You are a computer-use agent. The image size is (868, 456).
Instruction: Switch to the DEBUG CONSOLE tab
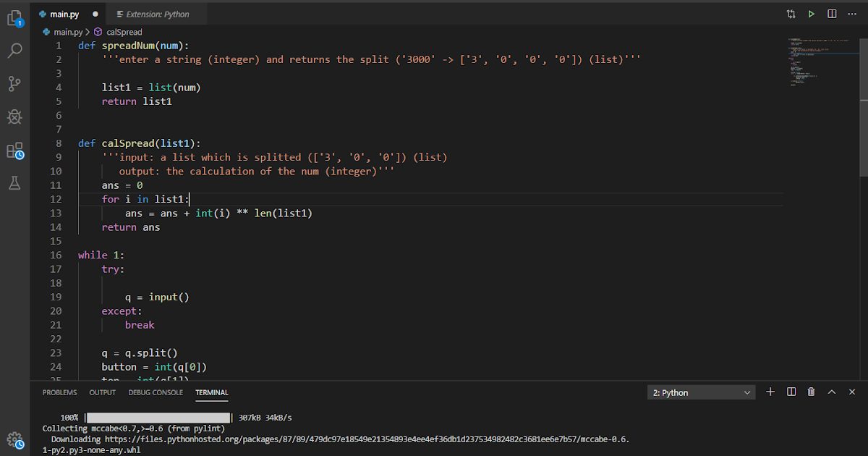(156, 392)
